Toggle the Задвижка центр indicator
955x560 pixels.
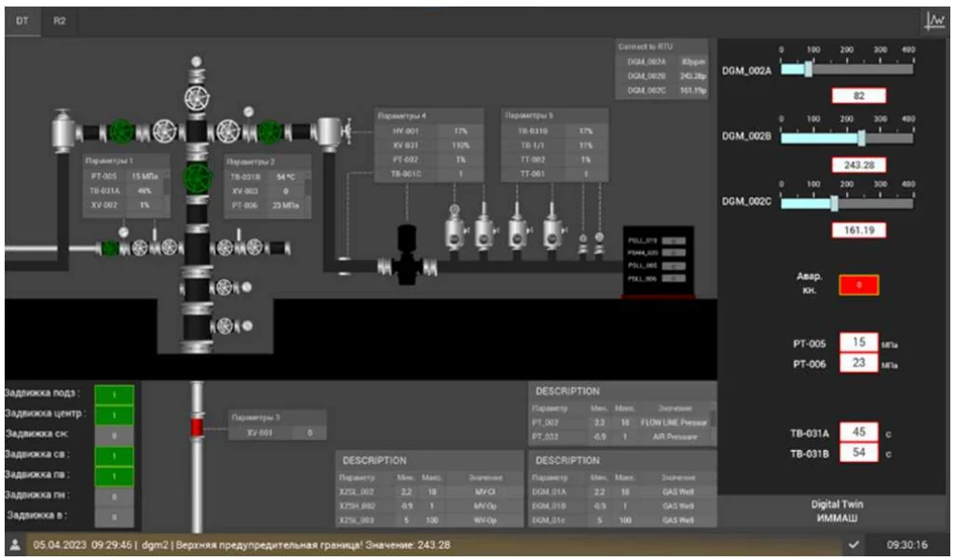click(114, 415)
